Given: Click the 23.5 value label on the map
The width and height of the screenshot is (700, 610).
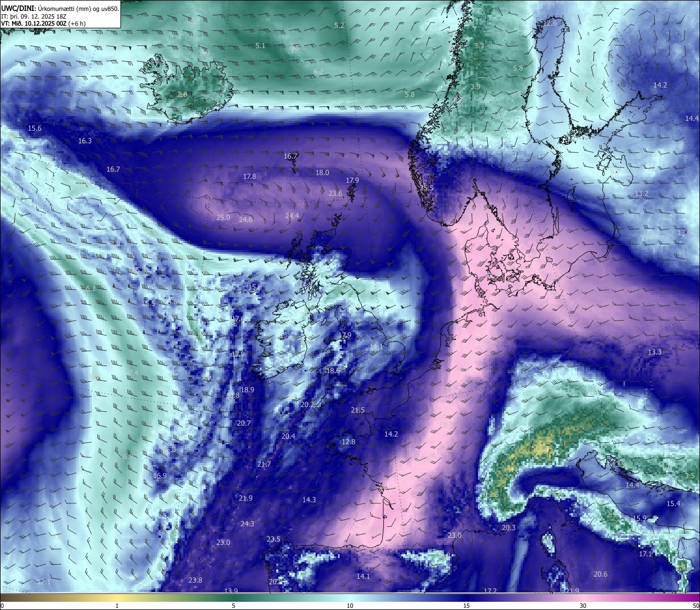Looking at the screenshot, I should tap(273, 539).
